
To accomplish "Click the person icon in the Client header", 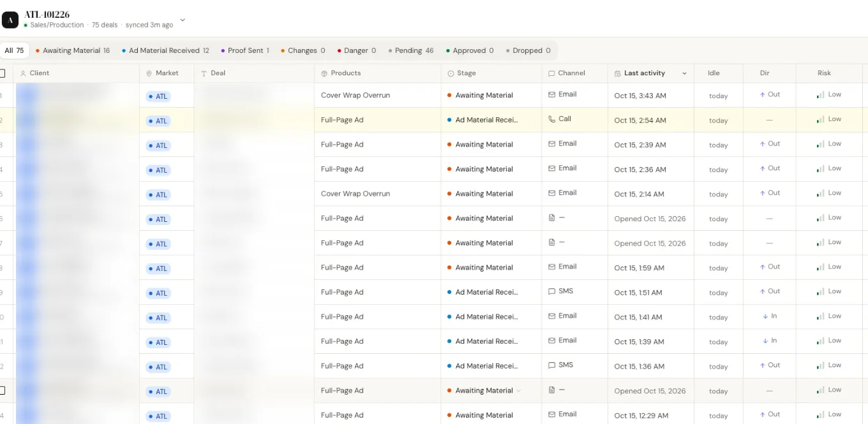I will click(24, 73).
